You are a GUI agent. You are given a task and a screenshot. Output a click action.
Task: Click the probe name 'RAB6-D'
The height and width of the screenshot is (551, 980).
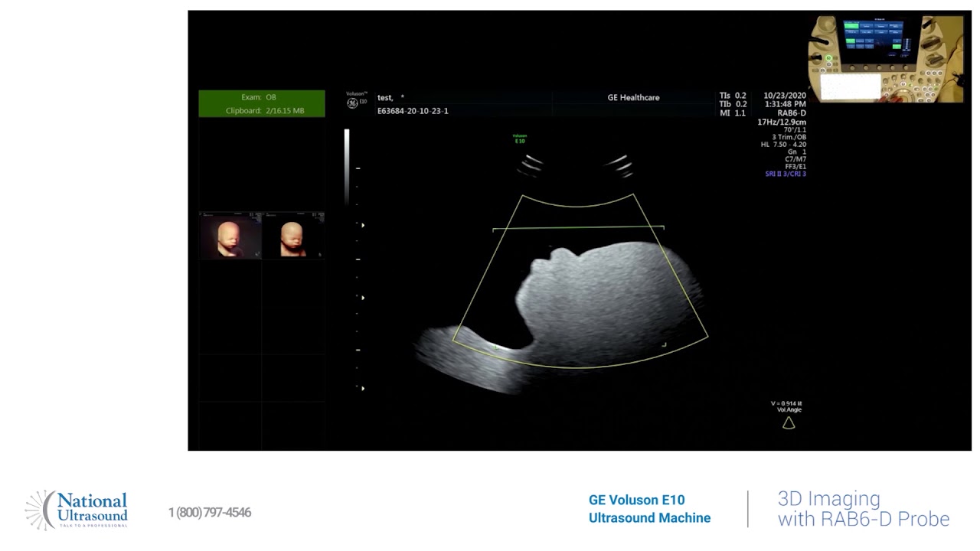coord(792,113)
